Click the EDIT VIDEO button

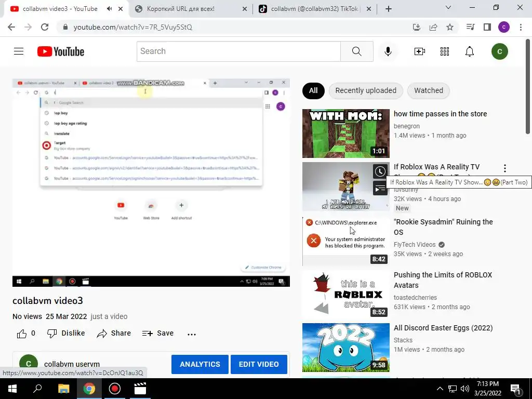259,364
